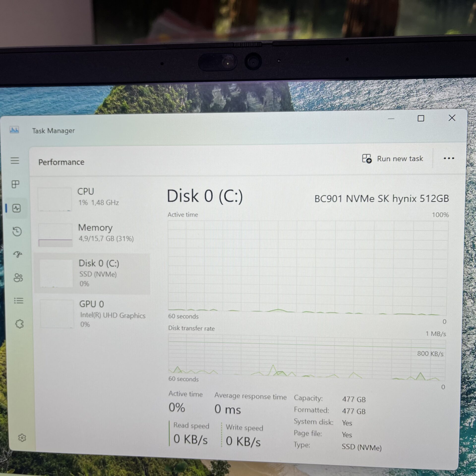The image size is (476, 476).
Task: Click the Formatted 477 GB value
Action: click(x=354, y=411)
